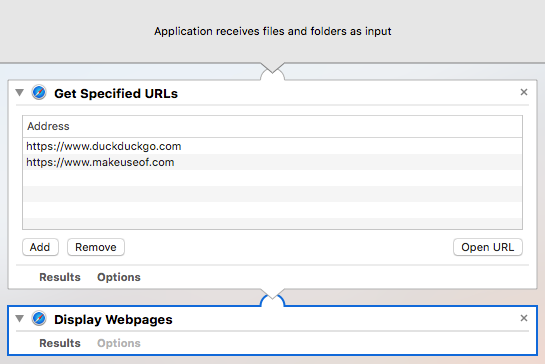545x364 pixels.
Task: Click the Remove button
Action: pos(96,247)
